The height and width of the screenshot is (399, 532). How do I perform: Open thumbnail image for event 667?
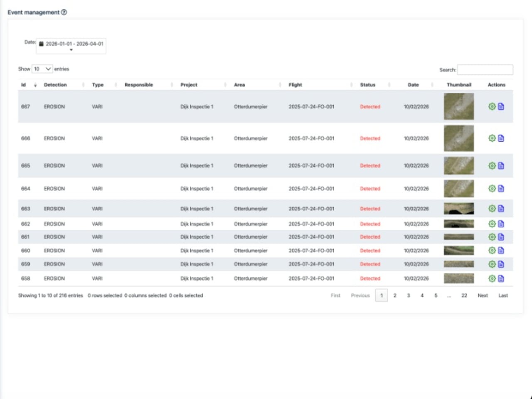[459, 106]
